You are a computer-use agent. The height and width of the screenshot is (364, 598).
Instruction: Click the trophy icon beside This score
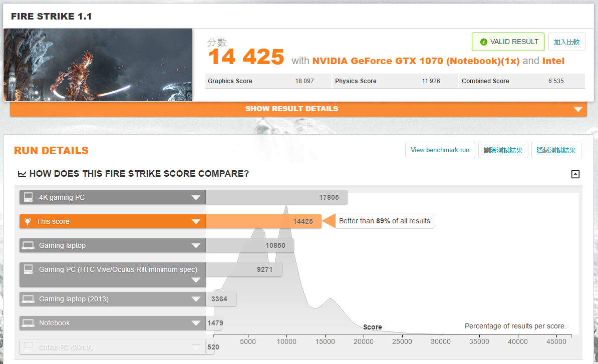coord(28,221)
